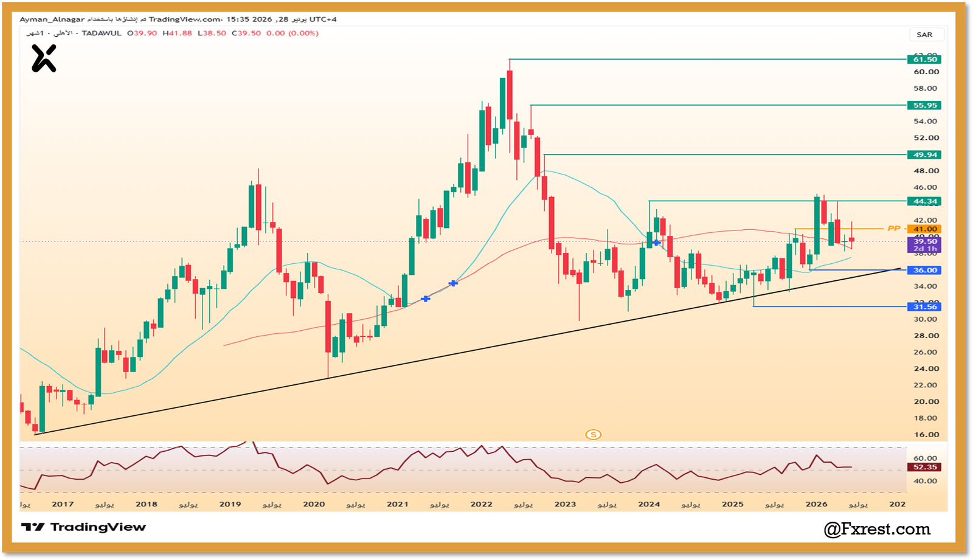
Task: Click 16.00 on the price scale
Action: [926, 435]
